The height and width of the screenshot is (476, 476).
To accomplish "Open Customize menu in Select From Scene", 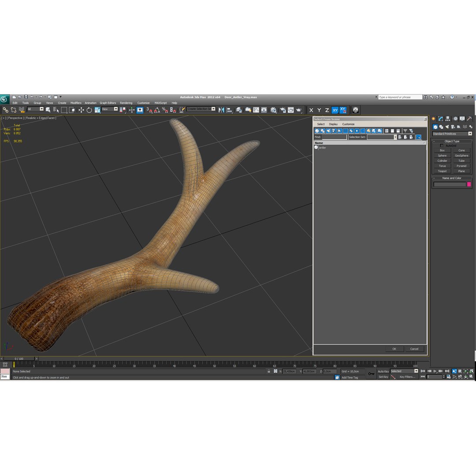I will (348, 124).
